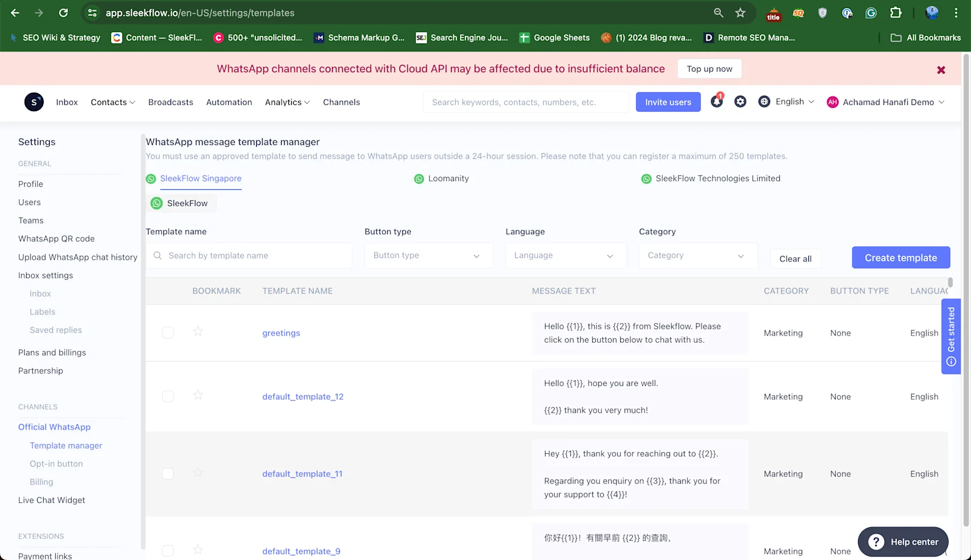
Task: Open Plans and billings settings
Action: coord(52,353)
